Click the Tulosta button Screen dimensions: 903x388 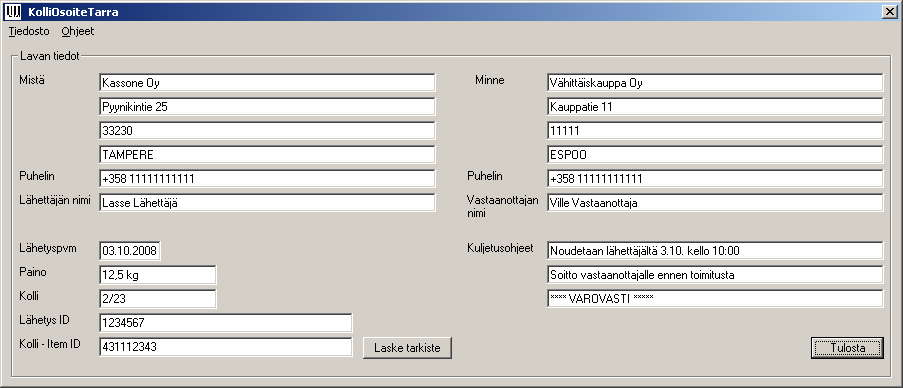coord(847,348)
